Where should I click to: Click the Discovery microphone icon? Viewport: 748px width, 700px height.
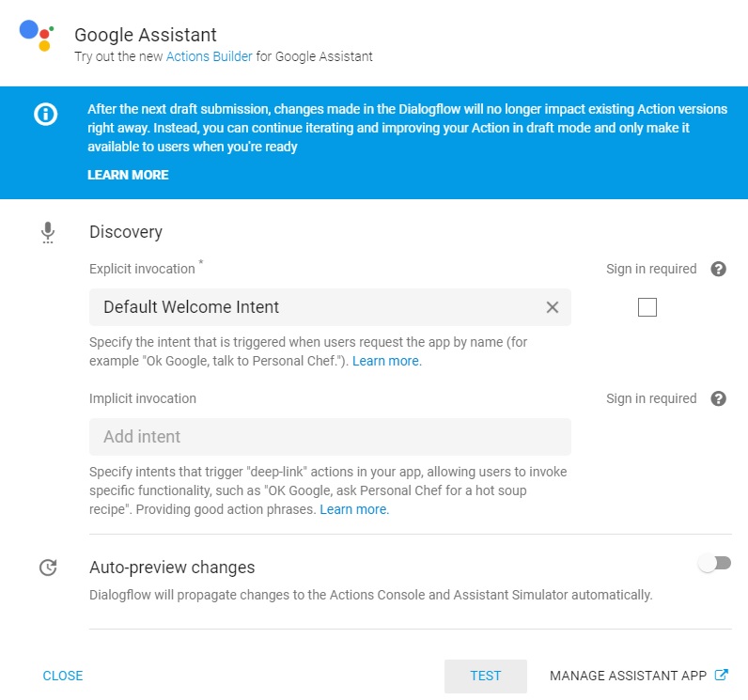pos(48,233)
